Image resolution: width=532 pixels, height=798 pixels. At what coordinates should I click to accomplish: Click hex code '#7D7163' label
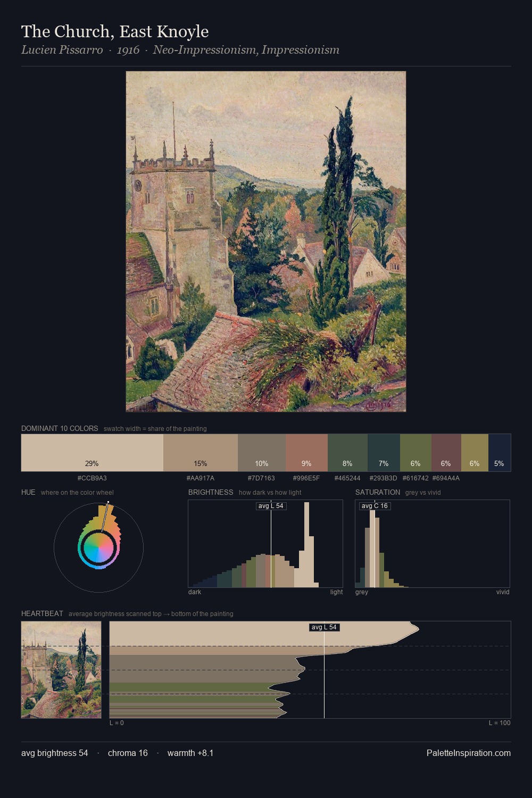261,478
